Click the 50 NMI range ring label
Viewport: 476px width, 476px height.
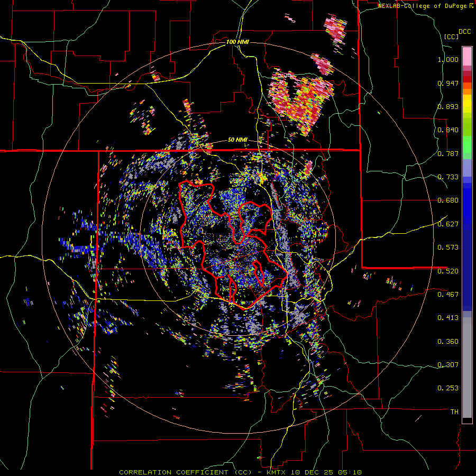pos(237,140)
